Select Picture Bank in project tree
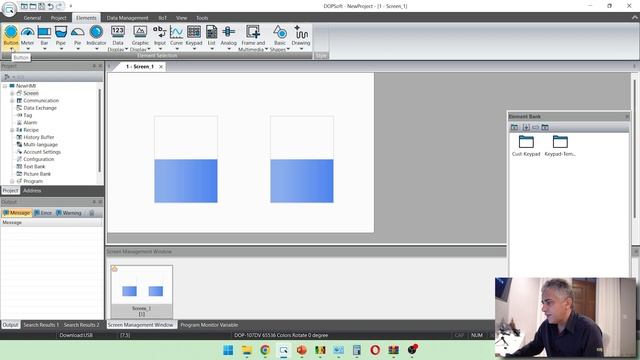This screenshot has width=640, height=360. pyautogui.click(x=37, y=174)
